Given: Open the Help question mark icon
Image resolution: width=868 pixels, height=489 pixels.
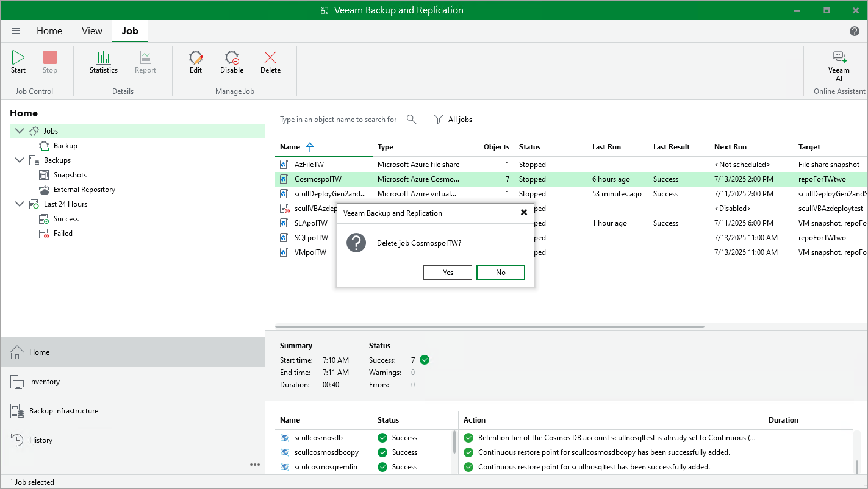Looking at the screenshot, I should click(855, 31).
